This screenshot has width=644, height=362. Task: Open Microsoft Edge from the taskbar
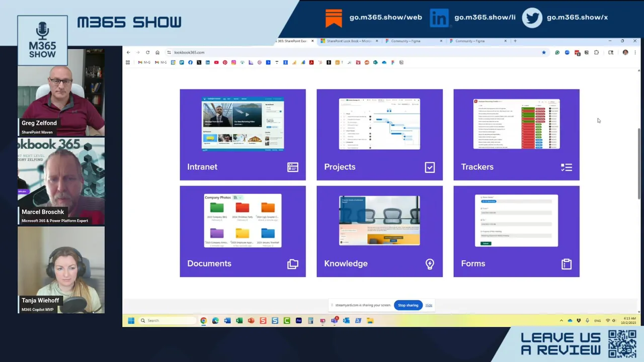(x=215, y=320)
